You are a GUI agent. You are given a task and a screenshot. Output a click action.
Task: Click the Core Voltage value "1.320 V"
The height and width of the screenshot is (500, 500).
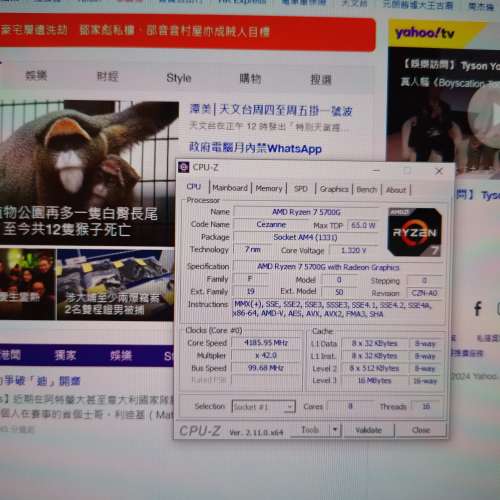353,250
